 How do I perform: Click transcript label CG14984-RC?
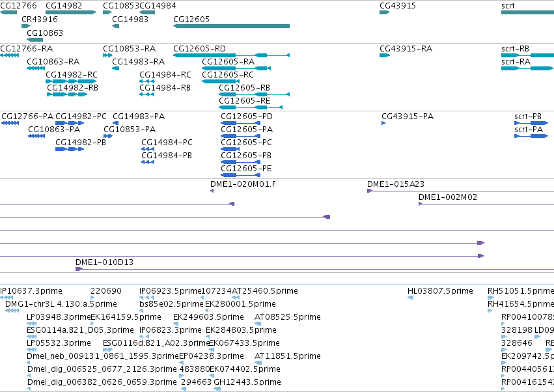click(x=165, y=75)
